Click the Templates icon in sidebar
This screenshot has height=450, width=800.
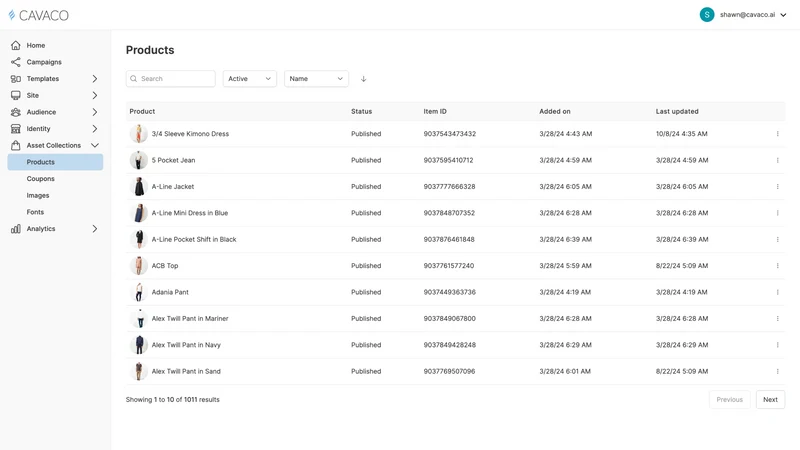[16, 79]
